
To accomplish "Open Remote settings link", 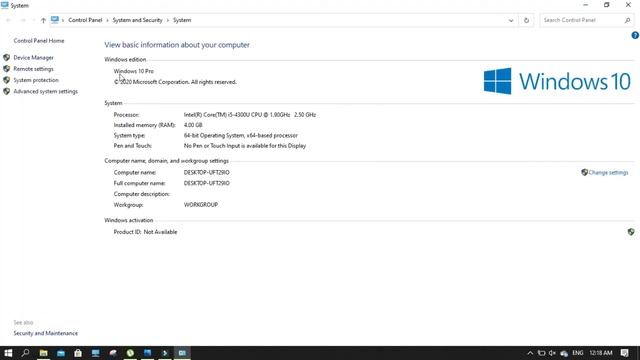I will (x=33, y=69).
